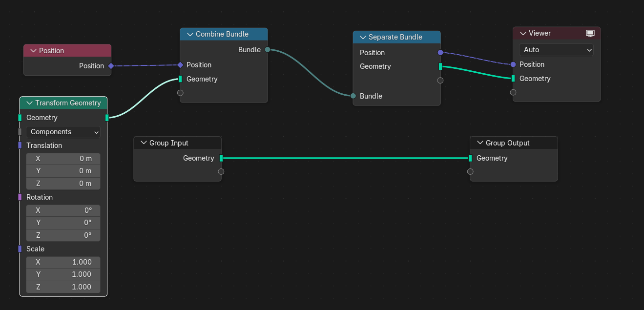Image resolution: width=644 pixels, height=310 pixels.
Task: Click the Bundle output socket on Combine Bundle
Action: tap(267, 50)
